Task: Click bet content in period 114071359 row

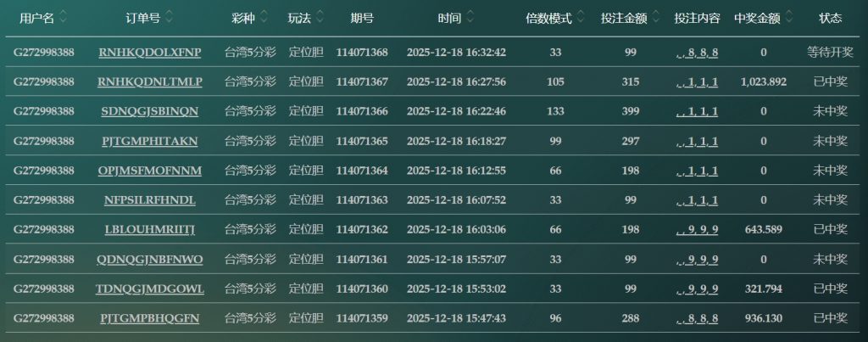Action: click(x=698, y=318)
